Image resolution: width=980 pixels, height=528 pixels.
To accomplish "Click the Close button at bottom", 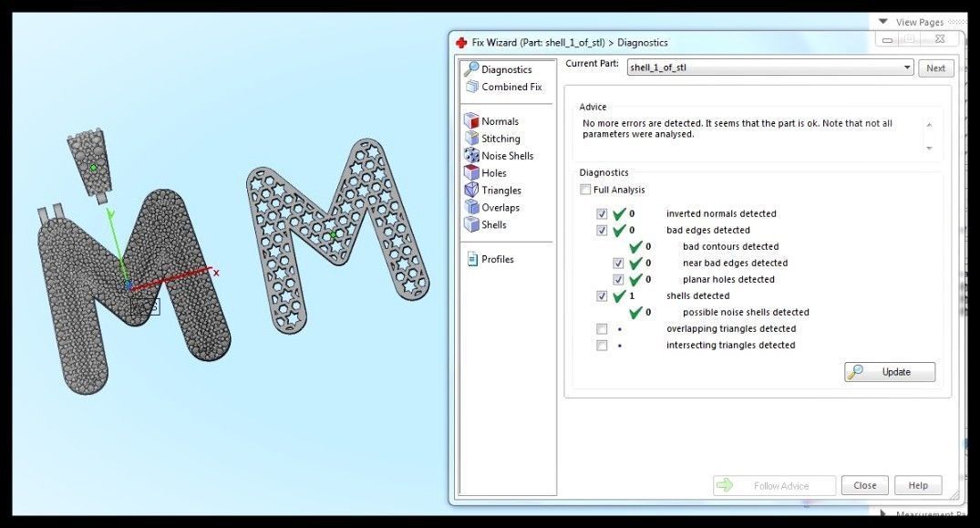I will click(x=864, y=485).
